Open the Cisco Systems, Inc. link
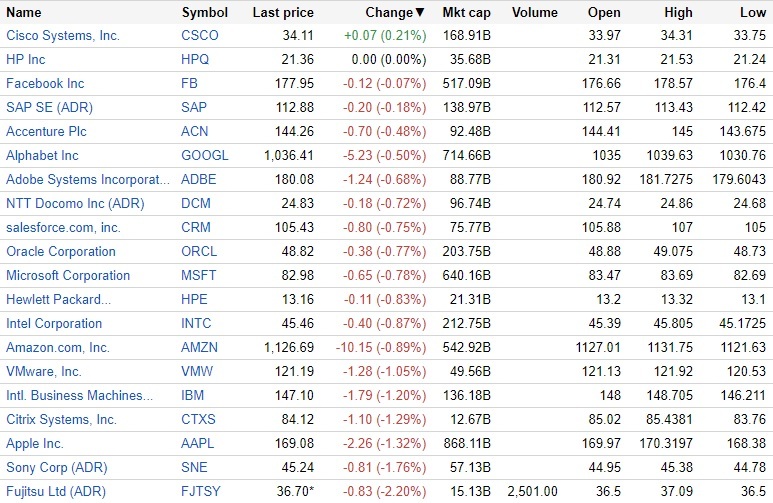Image resolution: width=773 pixels, height=503 pixels. pyautogui.click(x=62, y=36)
